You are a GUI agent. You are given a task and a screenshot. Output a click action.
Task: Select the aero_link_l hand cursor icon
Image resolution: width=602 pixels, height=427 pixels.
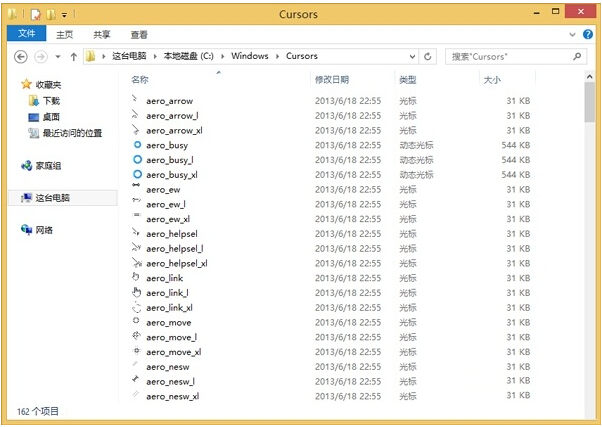point(136,292)
